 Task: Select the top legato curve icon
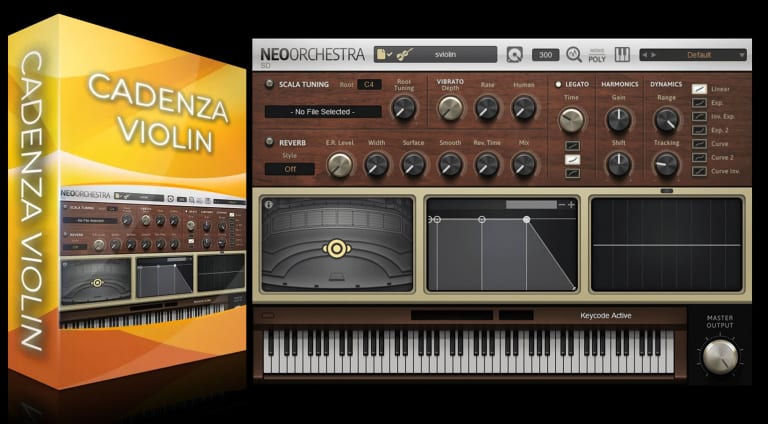[x=572, y=146]
